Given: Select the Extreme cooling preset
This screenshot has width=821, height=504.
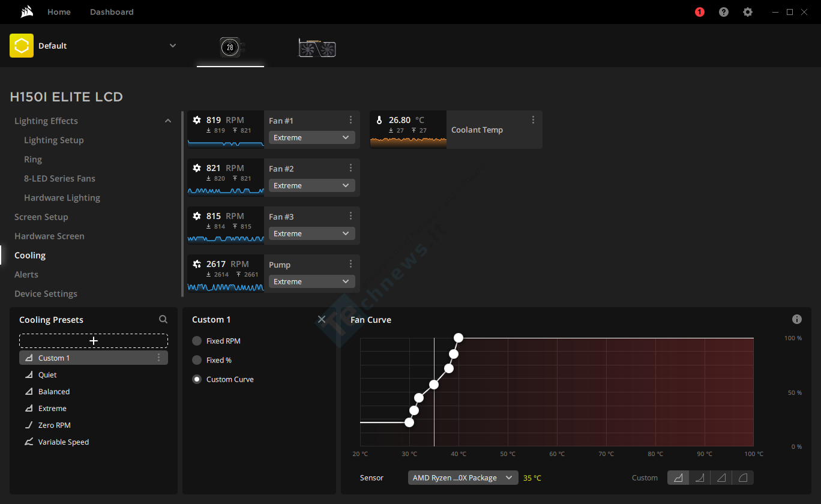Looking at the screenshot, I should pos(94,408).
